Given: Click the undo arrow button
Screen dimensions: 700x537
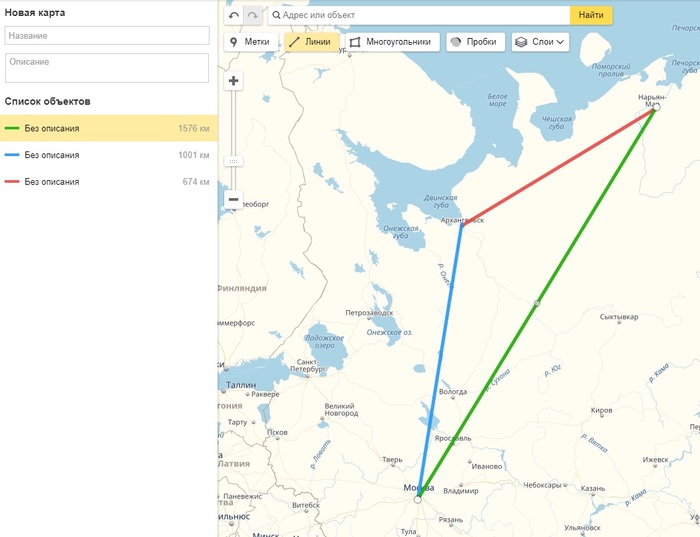Looking at the screenshot, I should click(x=234, y=15).
